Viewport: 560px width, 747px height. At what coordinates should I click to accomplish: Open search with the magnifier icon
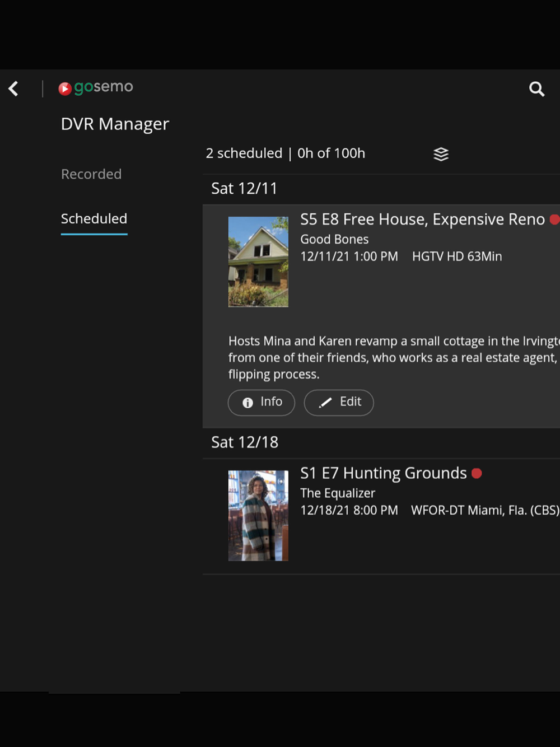536,88
